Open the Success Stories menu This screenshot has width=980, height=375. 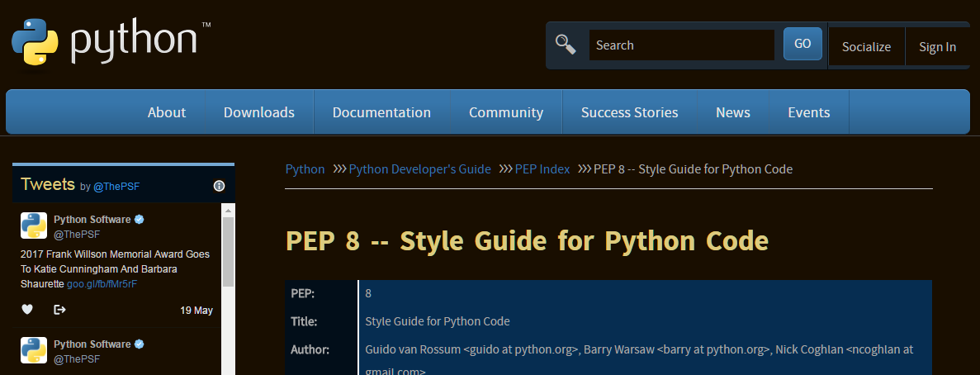pyautogui.click(x=629, y=112)
